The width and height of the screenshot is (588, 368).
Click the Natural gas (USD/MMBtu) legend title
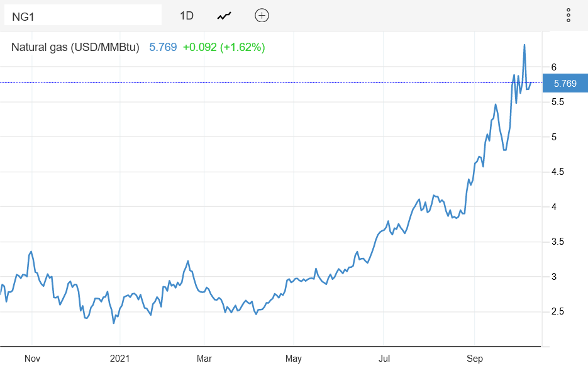75,47
